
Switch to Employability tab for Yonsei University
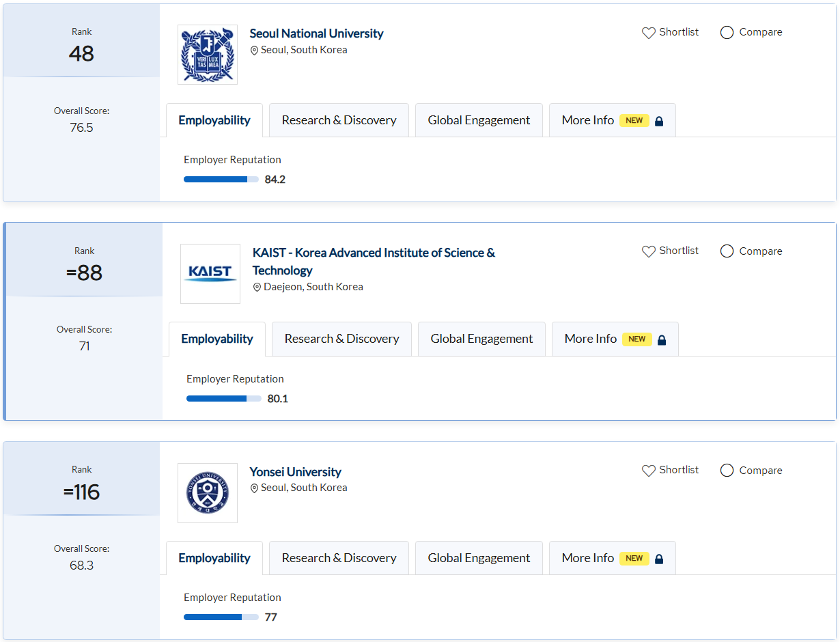click(x=214, y=558)
